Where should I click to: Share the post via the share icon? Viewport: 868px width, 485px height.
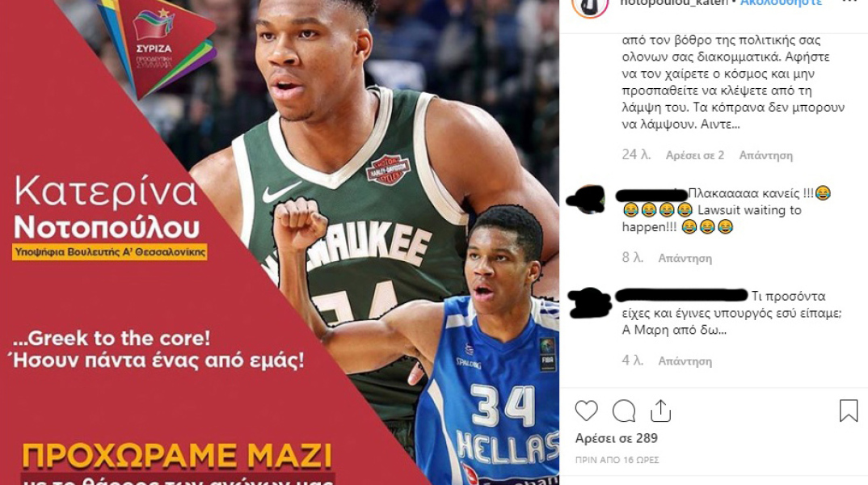tap(660, 411)
